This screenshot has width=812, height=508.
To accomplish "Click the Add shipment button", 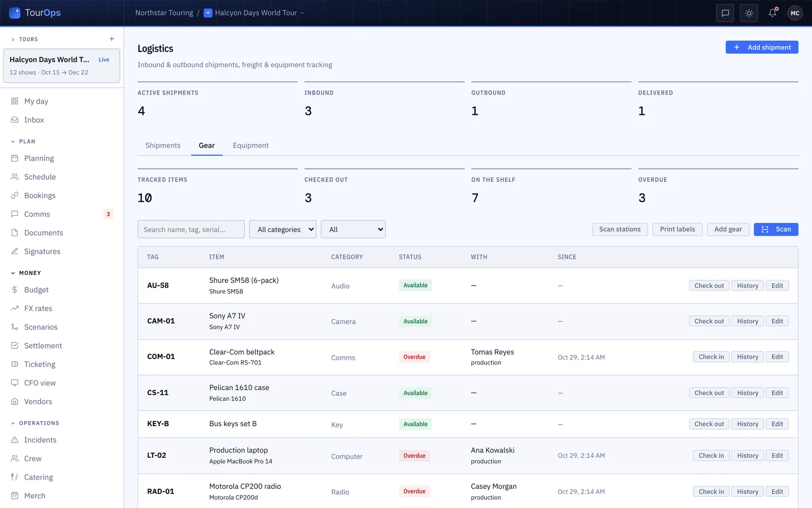I will [762, 47].
